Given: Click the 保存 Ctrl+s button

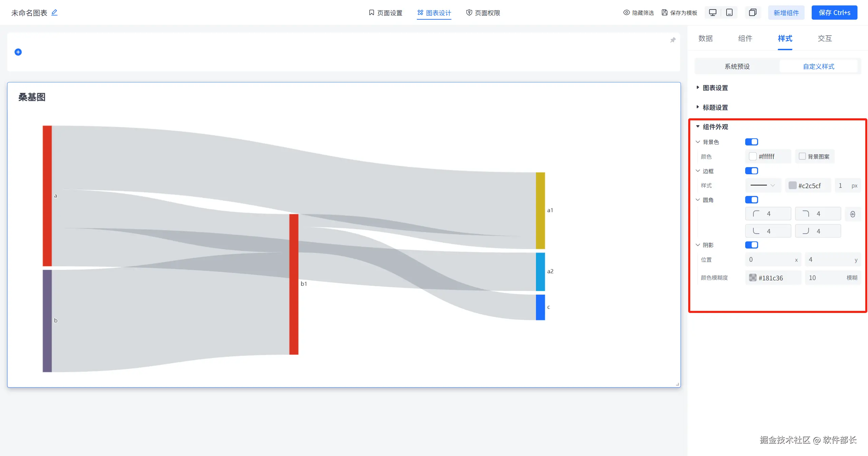Looking at the screenshot, I should click(x=834, y=13).
